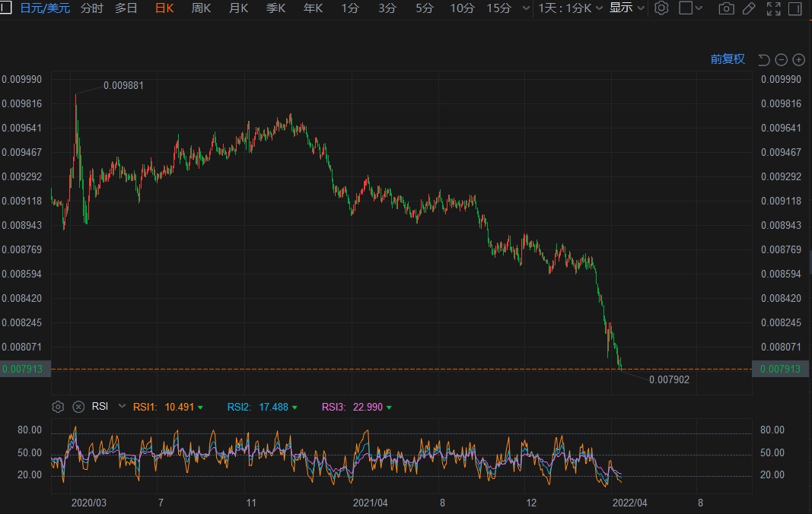Activate the pencil drawing tool
The width and height of the screenshot is (812, 514).
(x=749, y=8)
